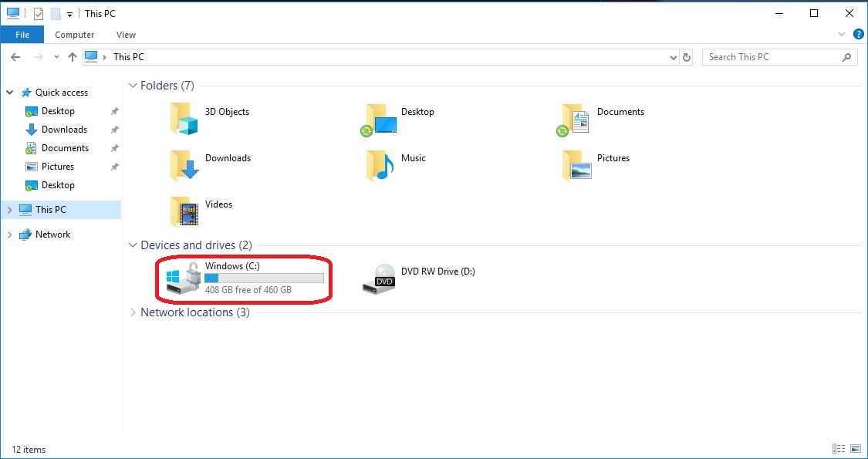Click the Up arrow to go up one level
The width and height of the screenshot is (868, 459).
pyautogui.click(x=72, y=56)
